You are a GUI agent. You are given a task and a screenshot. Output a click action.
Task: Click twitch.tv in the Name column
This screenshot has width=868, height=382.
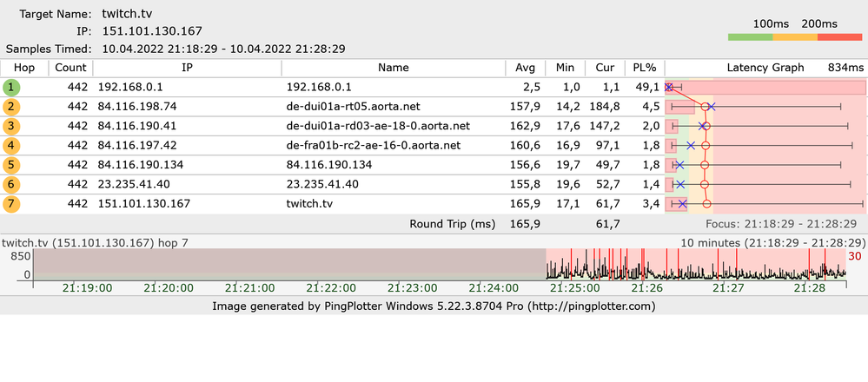coord(309,204)
